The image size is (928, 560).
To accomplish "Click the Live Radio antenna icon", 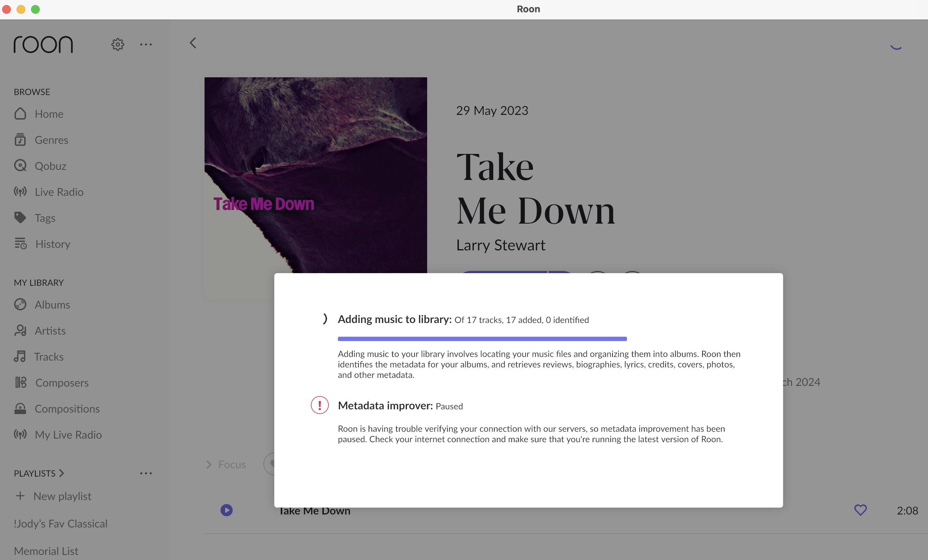I will (20, 192).
